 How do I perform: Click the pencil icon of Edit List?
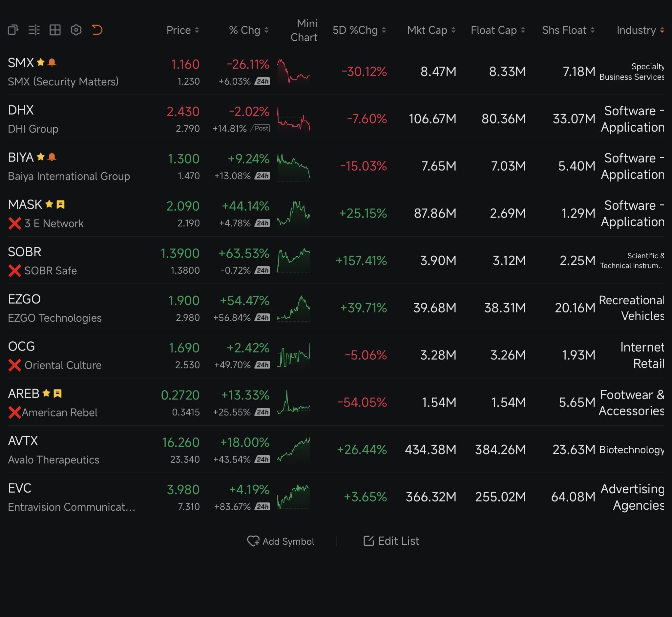pos(368,541)
